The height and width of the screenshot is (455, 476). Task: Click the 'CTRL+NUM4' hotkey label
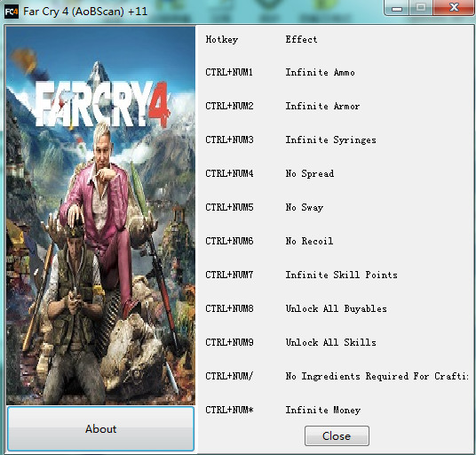[229, 173]
